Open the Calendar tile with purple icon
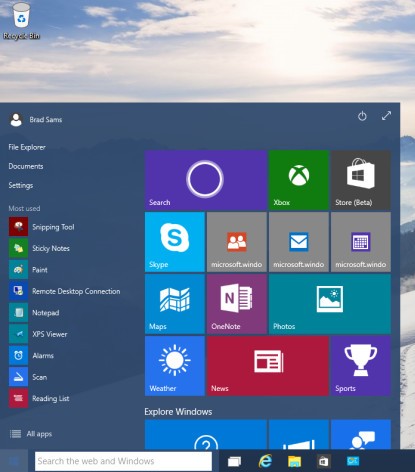This screenshot has height=472, width=415. click(361, 242)
